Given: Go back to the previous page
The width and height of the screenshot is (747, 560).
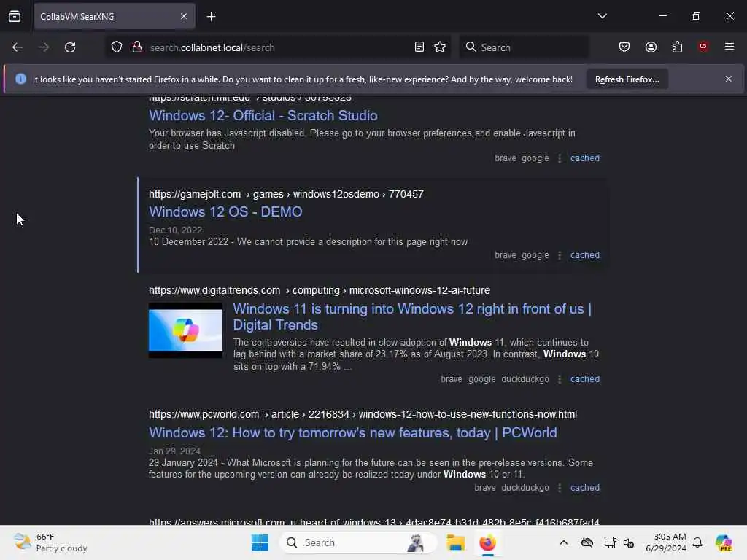Looking at the screenshot, I should click(x=18, y=47).
